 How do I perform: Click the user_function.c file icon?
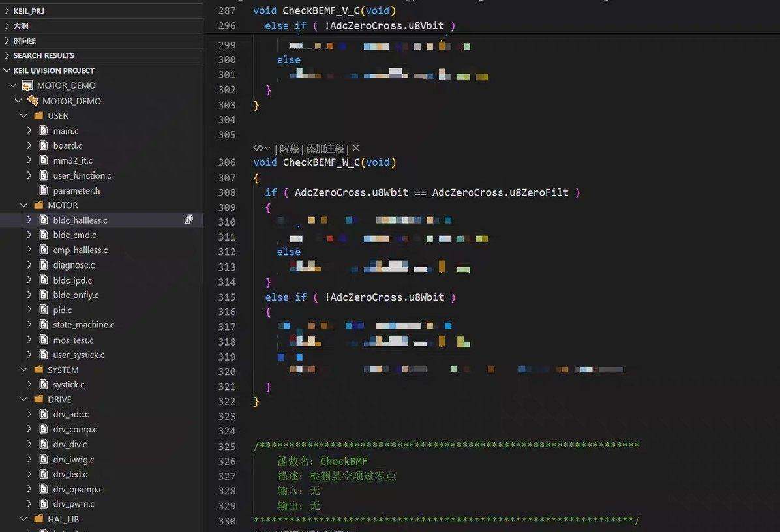pyautogui.click(x=44, y=175)
